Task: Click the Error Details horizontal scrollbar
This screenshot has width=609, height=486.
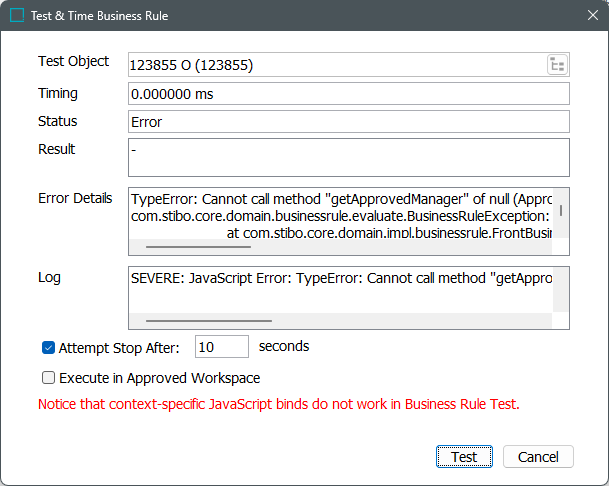Action: tap(198, 244)
